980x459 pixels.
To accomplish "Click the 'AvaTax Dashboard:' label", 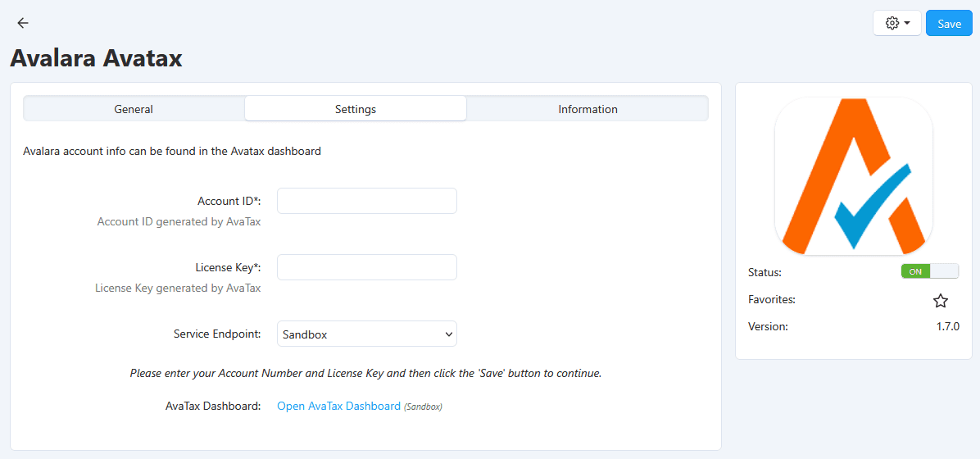I will tap(212, 406).
